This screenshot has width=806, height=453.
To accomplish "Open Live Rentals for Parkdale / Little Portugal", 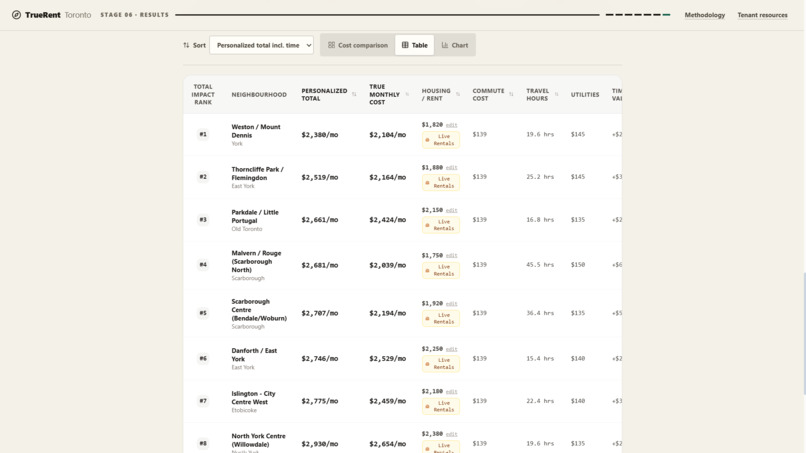I will click(441, 225).
